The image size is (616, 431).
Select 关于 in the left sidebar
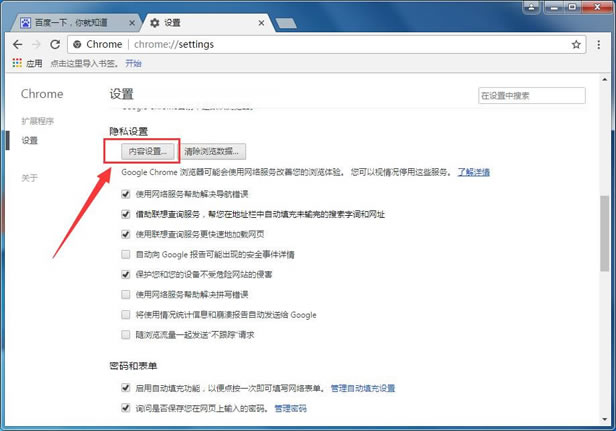[x=30, y=177]
